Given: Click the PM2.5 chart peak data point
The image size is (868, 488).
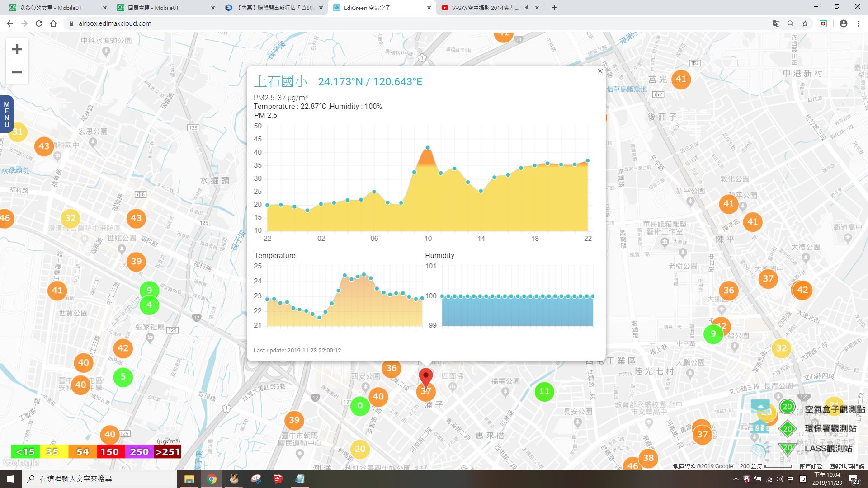Looking at the screenshot, I should (x=428, y=148).
